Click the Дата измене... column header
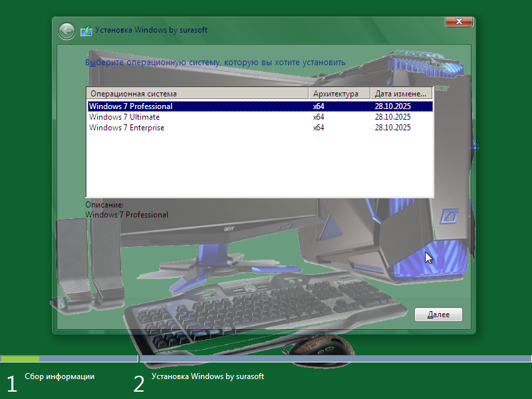This screenshot has width=532, height=399. (x=401, y=94)
